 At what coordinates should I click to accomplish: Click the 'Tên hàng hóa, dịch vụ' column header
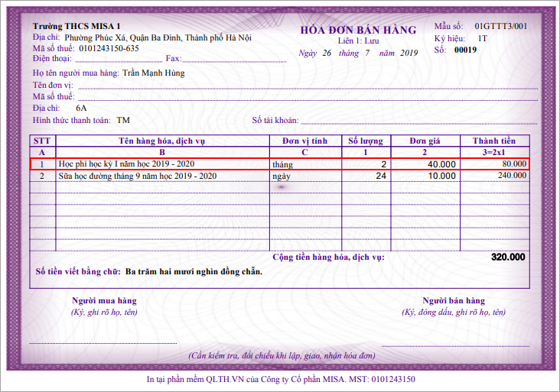(161, 141)
